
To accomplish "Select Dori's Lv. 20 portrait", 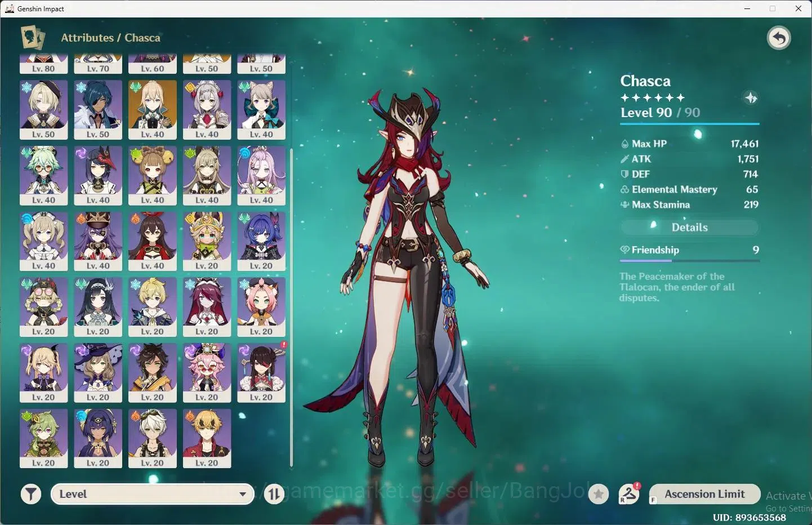I will point(207,373).
